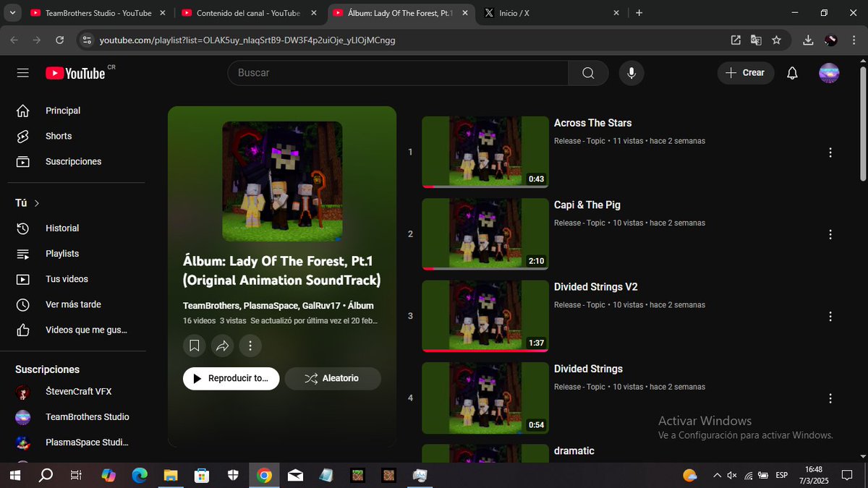Open the notifications bell
Viewport: 868px width, 488px height.
pos(792,73)
